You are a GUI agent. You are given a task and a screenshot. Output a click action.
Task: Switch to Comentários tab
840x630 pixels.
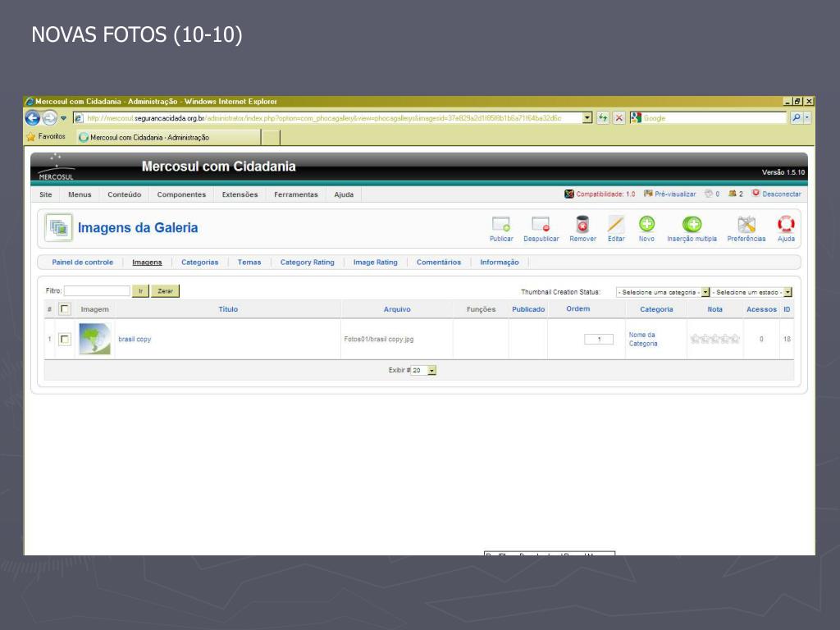(438, 262)
